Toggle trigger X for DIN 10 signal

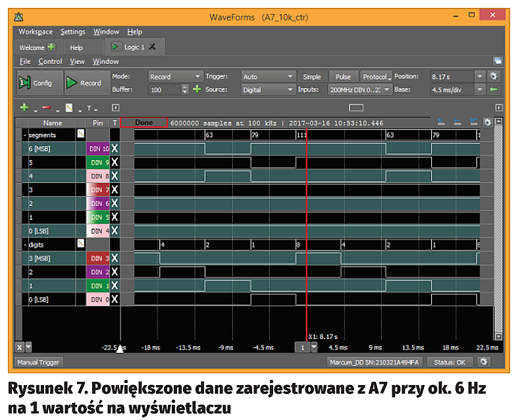(115, 149)
